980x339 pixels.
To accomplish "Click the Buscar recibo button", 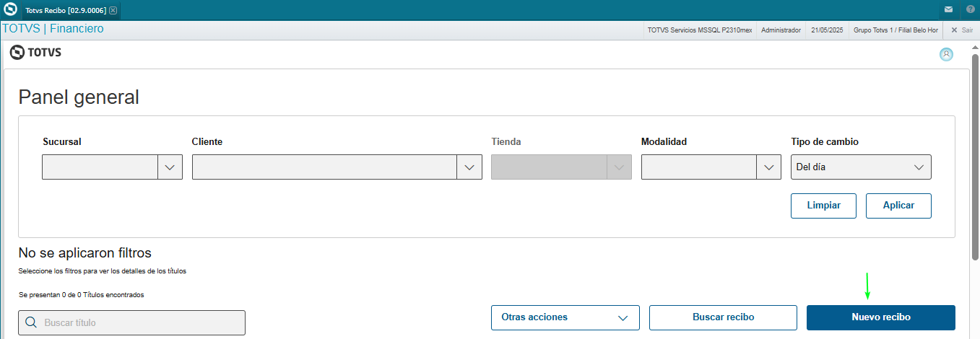I will point(723,317).
